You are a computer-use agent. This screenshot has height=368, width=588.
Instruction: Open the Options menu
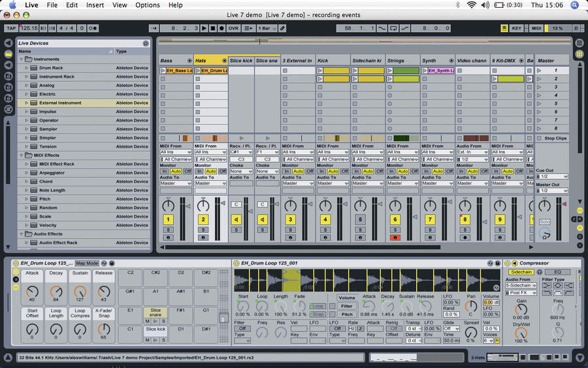(148, 5)
